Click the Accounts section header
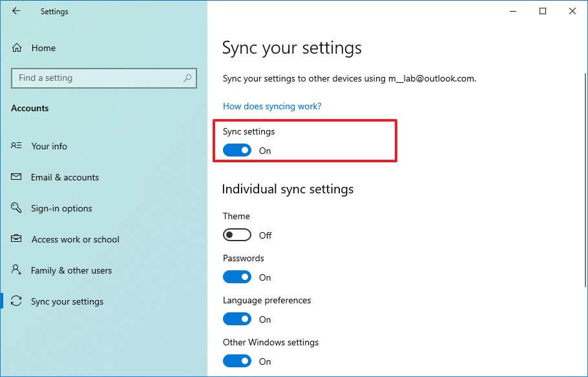The image size is (588, 377). click(30, 108)
